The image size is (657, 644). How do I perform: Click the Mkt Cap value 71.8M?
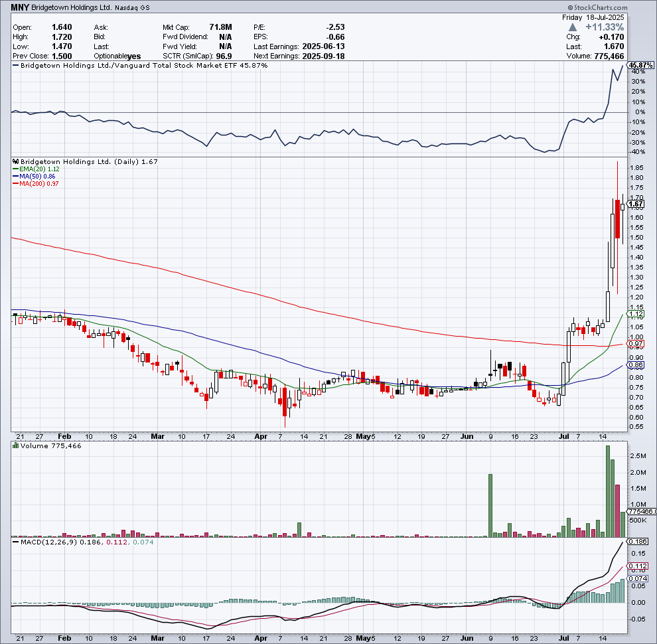[220, 27]
